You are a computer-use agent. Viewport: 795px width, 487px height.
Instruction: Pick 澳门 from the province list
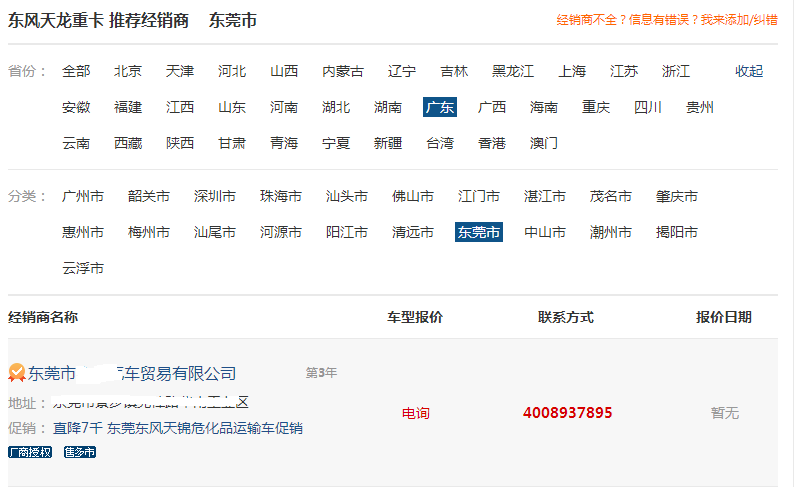[544, 143]
